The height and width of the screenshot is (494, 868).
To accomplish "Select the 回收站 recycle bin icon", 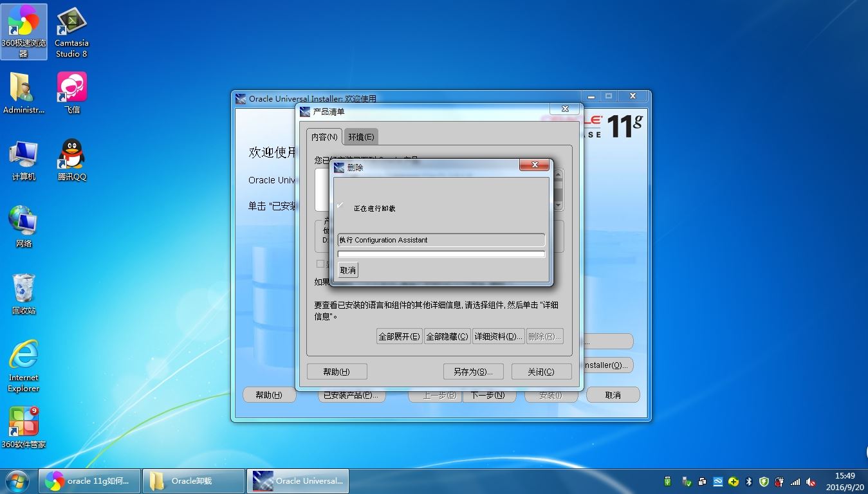I will coord(24,294).
